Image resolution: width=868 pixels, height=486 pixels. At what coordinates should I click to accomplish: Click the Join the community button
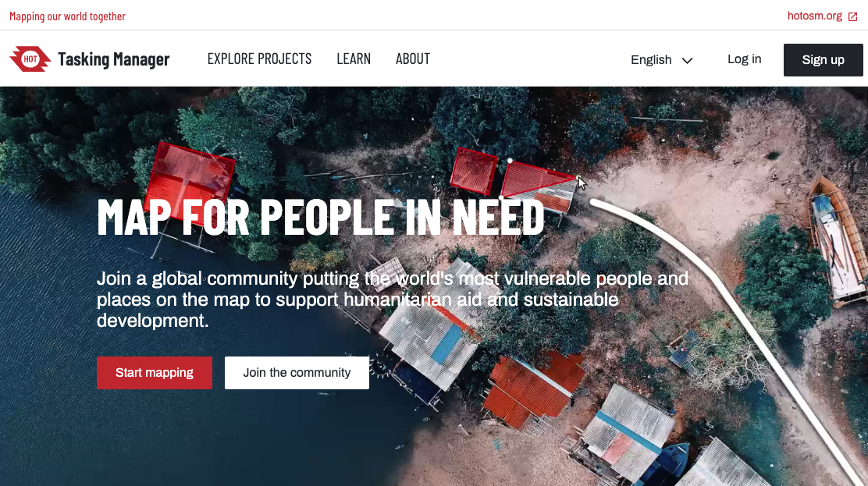pos(297,373)
